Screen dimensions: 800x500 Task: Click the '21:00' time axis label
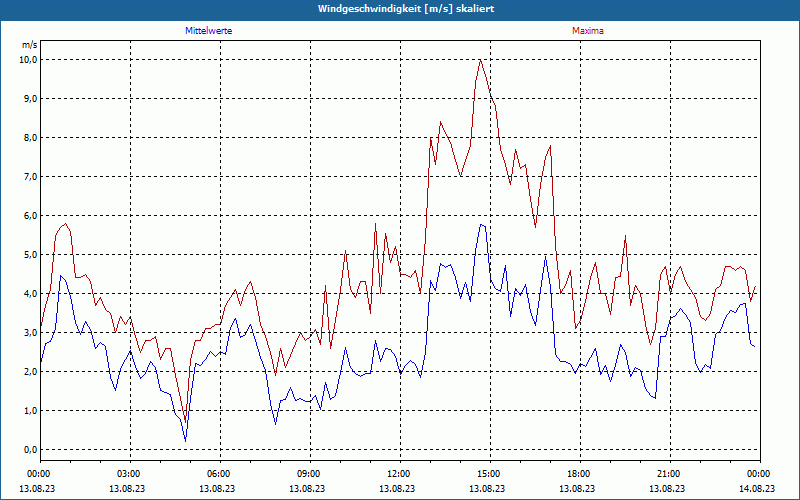point(668,474)
